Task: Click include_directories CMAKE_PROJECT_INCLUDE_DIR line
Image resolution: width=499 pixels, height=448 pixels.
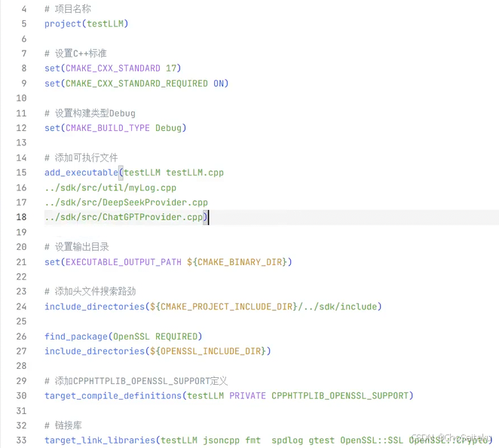Action: [213, 306]
